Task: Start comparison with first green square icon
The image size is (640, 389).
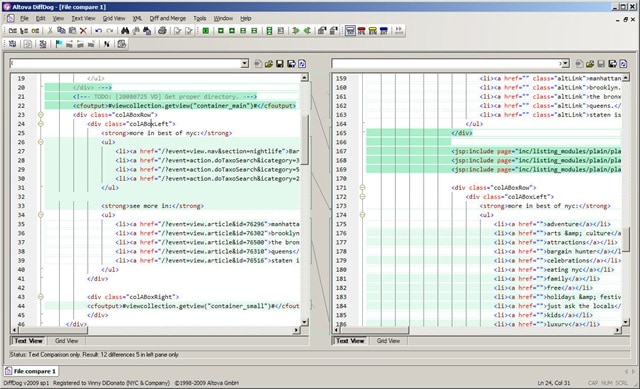Action: (206, 31)
